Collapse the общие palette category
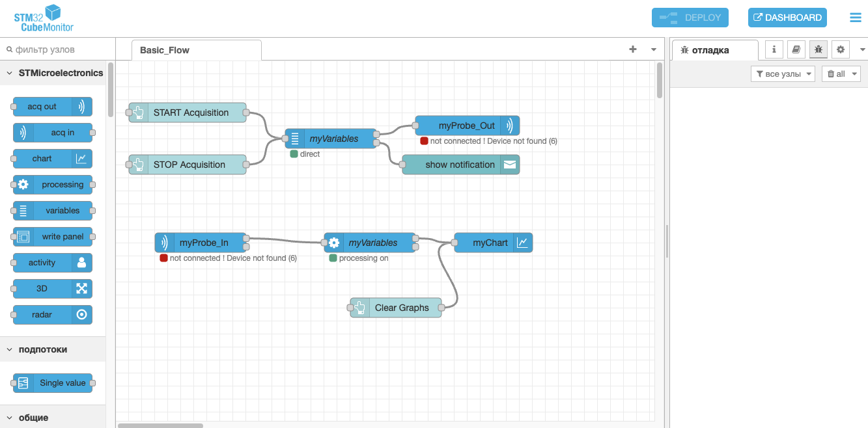Image resolution: width=868 pixels, height=428 pixels. point(53,418)
